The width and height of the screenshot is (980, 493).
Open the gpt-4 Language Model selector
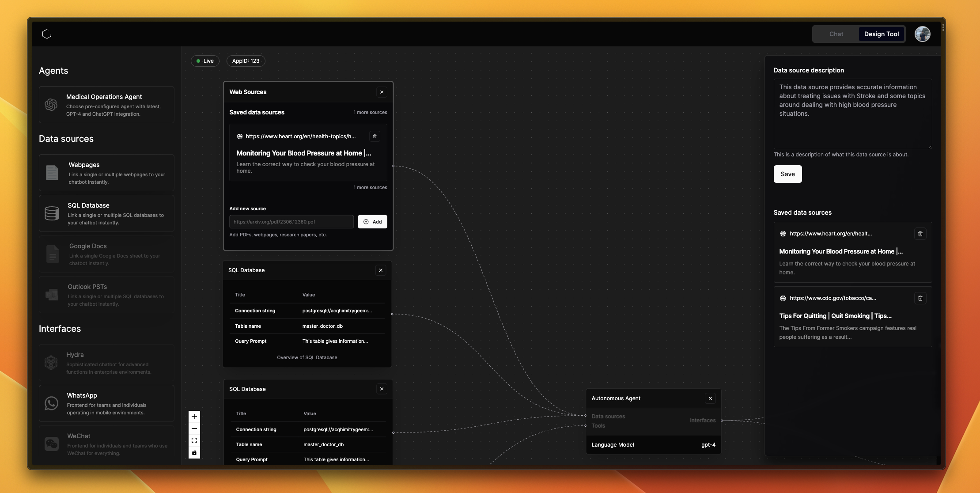click(708, 444)
